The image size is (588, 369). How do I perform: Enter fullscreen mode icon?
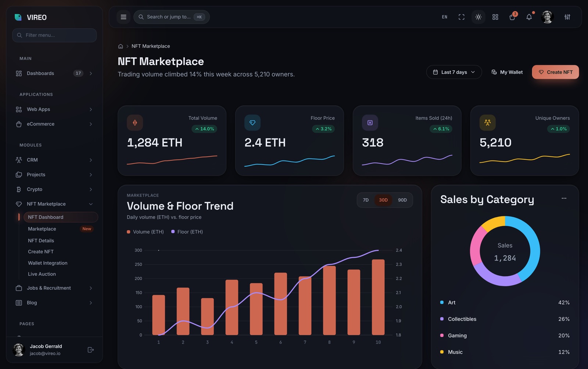pyautogui.click(x=462, y=17)
